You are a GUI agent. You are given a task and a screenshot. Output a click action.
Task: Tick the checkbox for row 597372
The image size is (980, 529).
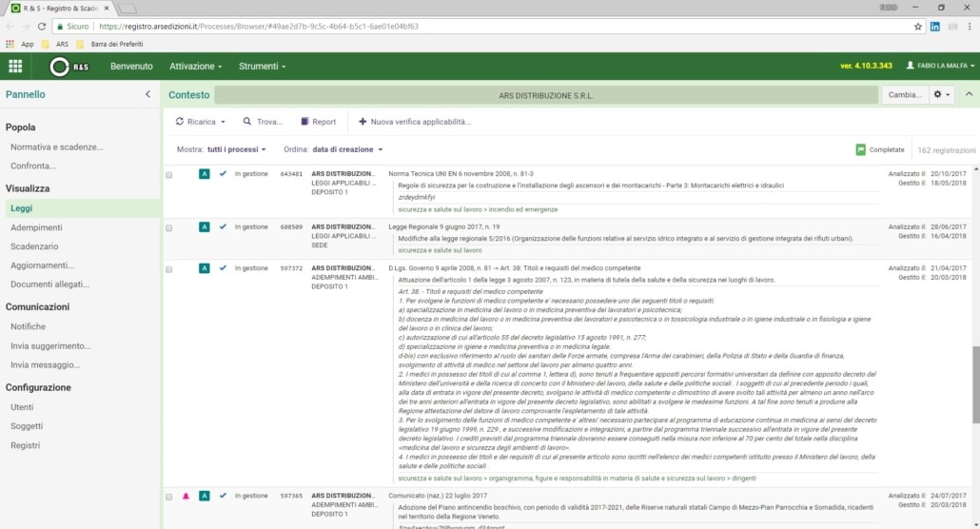point(168,269)
